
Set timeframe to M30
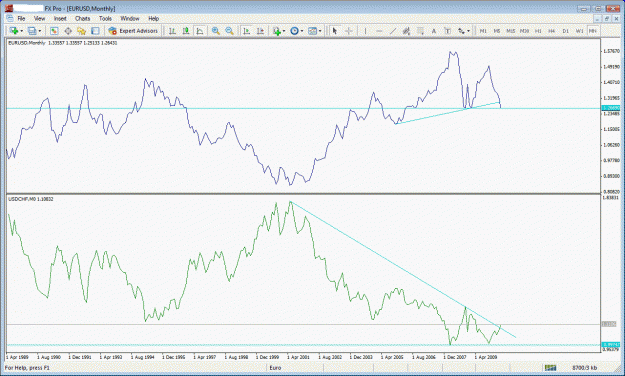click(x=525, y=31)
